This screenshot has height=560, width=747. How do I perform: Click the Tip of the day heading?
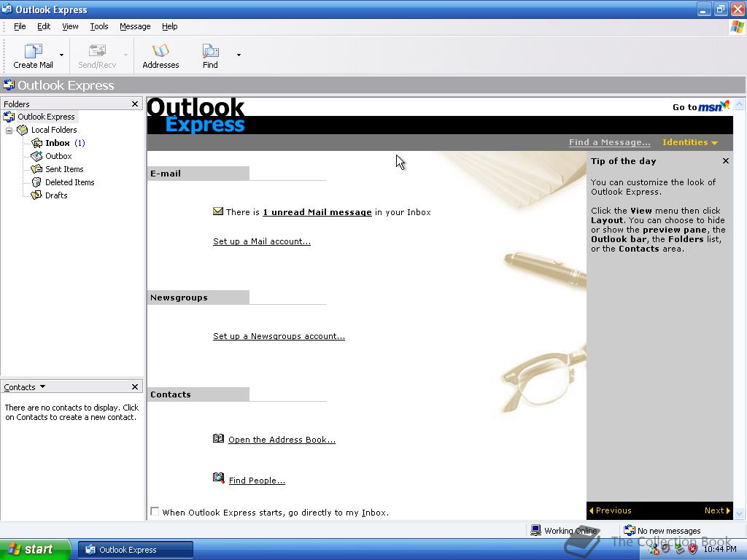[x=623, y=161]
